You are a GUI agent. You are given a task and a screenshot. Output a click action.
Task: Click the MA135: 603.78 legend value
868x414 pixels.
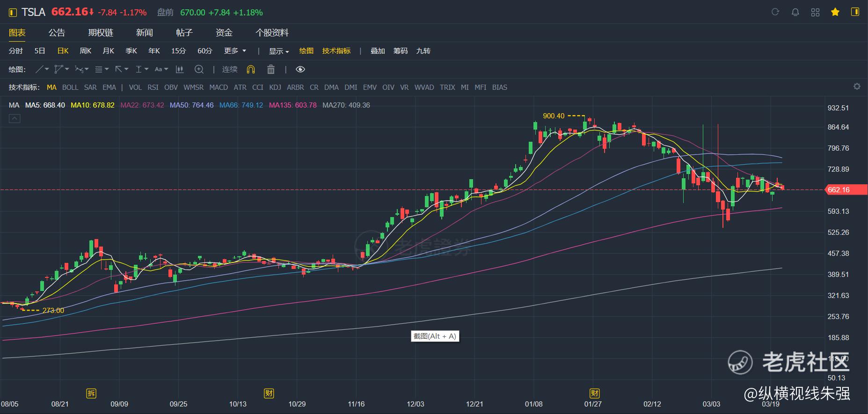click(x=293, y=105)
